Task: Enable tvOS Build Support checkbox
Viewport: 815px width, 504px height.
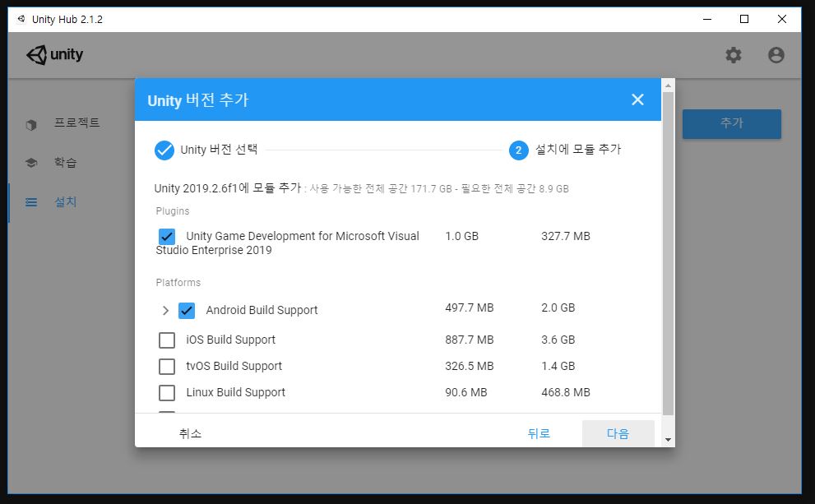Action: point(167,367)
